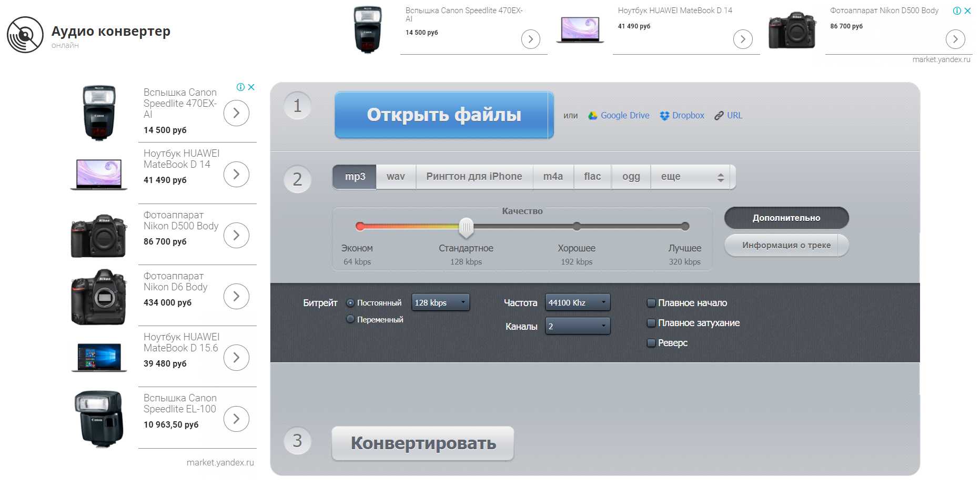
Task: Open top banner ad info icon
Action: pos(957,11)
